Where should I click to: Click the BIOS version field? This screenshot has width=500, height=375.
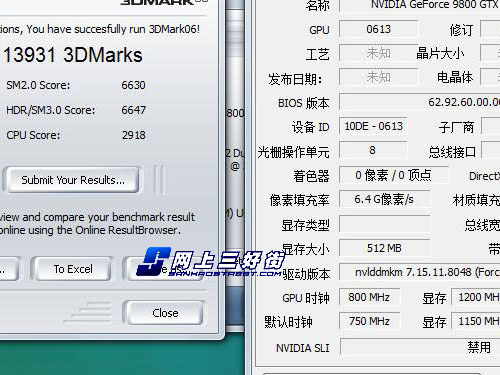coord(420,102)
